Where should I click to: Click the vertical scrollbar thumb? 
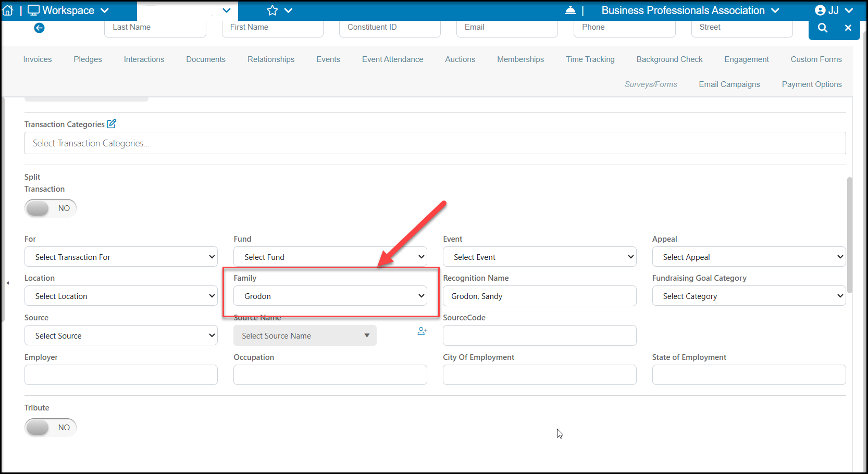(850, 234)
